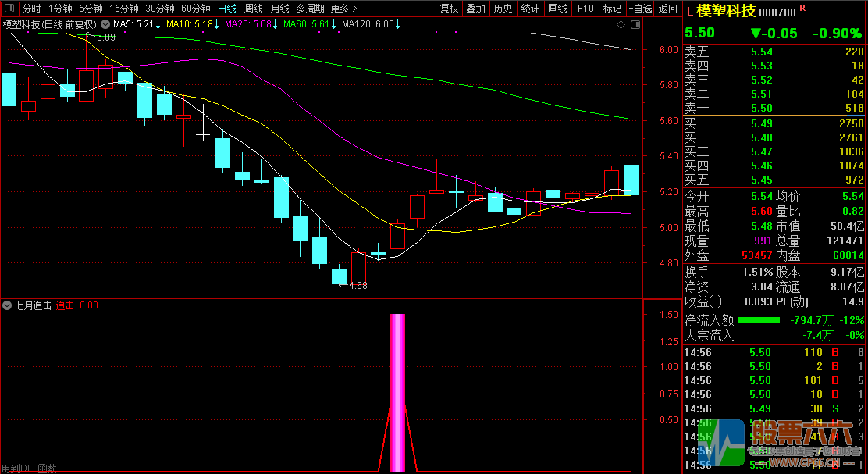
Task: Toggle 复权 price adjustment
Action: (449, 9)
